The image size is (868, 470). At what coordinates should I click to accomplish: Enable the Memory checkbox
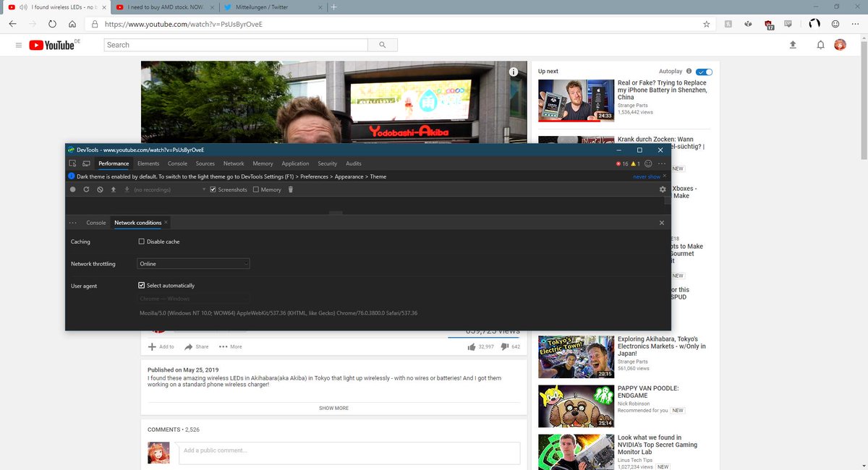pyautogui.click(x=256, y=189)
